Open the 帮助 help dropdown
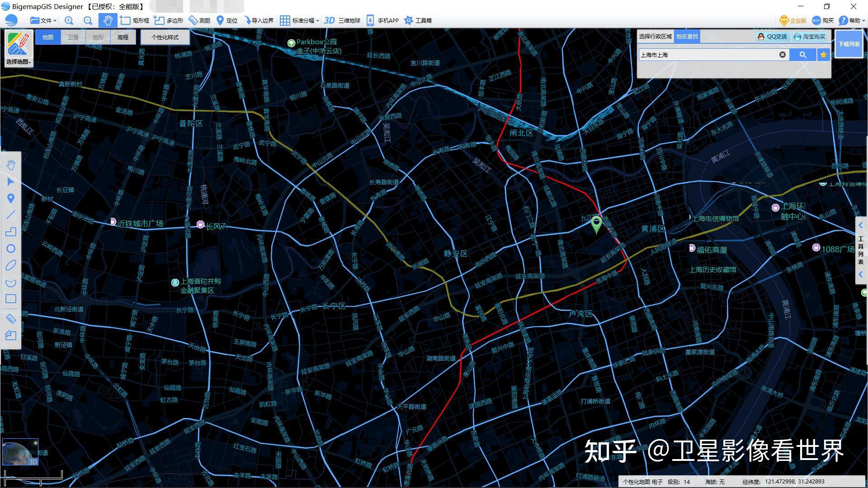The height and width of the screenshot is (488, 868). pyautogui.click(x=851, y=20)
